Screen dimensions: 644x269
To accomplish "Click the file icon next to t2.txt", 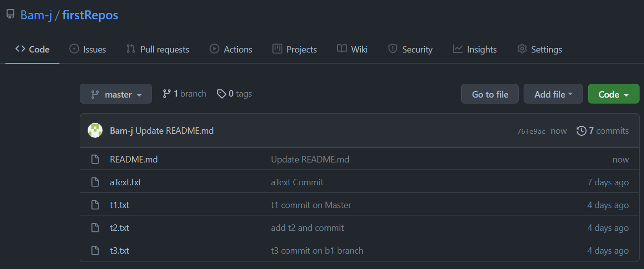I will [x=95, y=228].
